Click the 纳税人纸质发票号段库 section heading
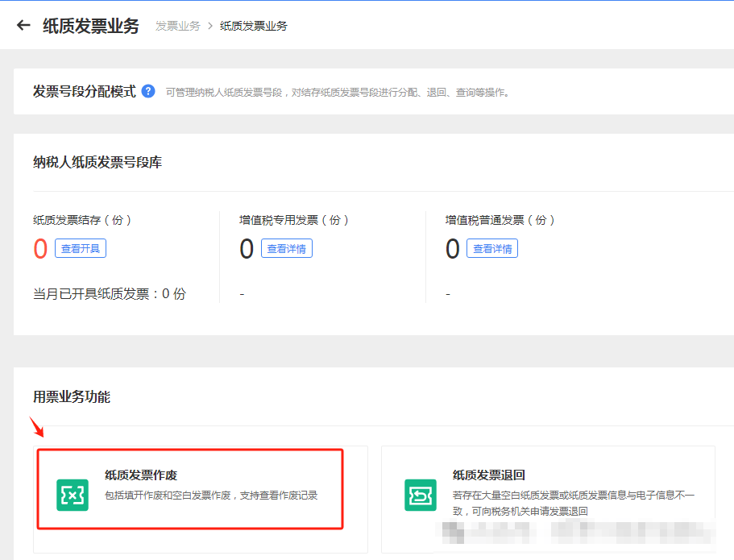Screen dimensions: 734x560 pyautogui.click(x=97, y=163)
